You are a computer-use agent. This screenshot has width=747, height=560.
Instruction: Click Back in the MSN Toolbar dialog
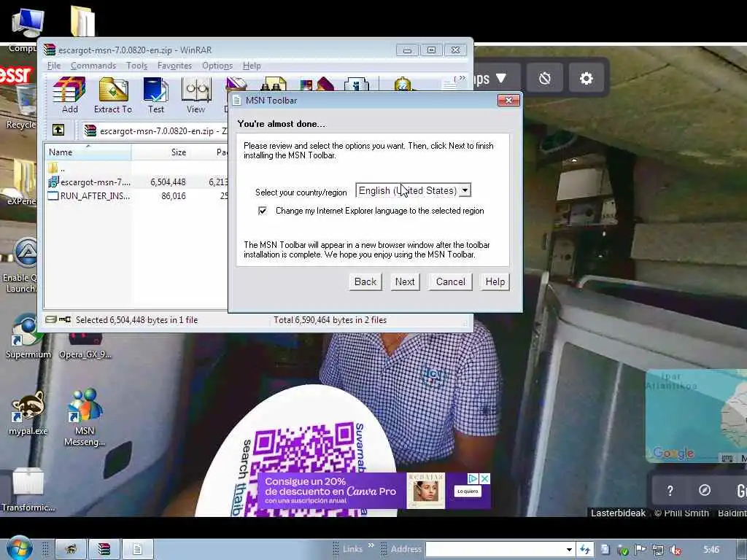coord(365,282)
